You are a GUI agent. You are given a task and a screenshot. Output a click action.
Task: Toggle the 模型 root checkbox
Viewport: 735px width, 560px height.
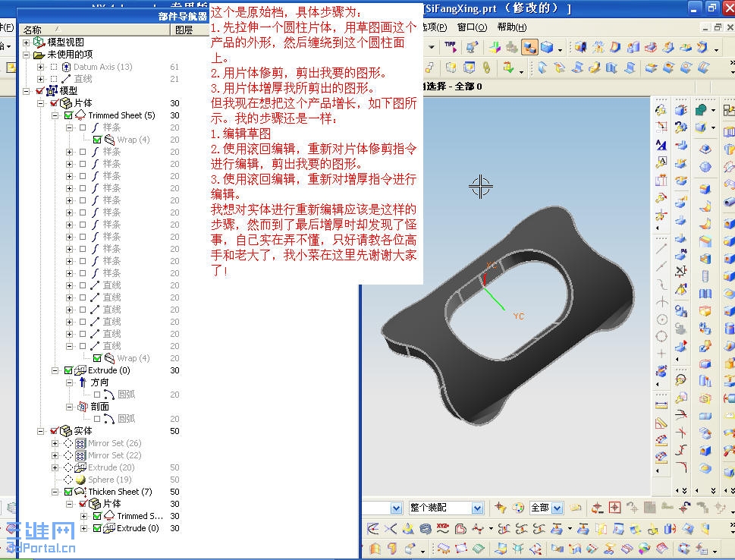(40, 91)
